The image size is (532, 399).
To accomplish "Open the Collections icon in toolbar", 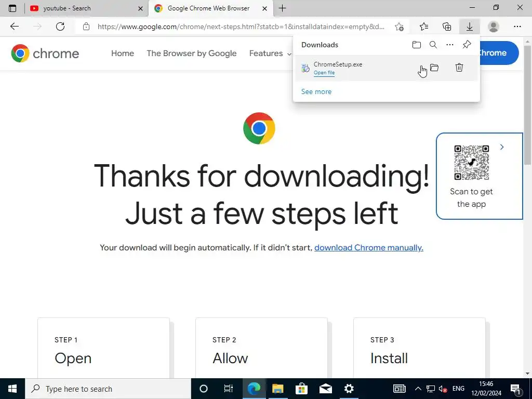I will (x=447, y=26).
